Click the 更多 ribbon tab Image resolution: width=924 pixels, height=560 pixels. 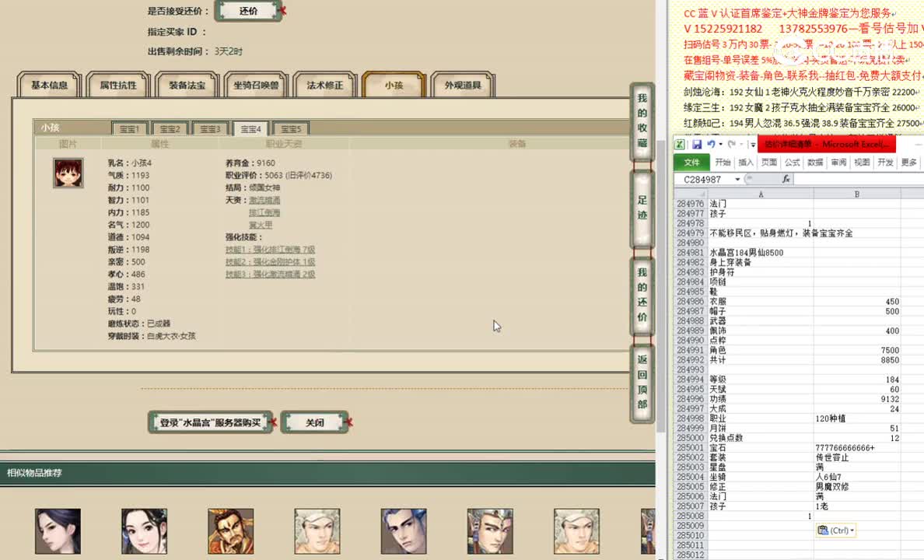click(908, 163)
